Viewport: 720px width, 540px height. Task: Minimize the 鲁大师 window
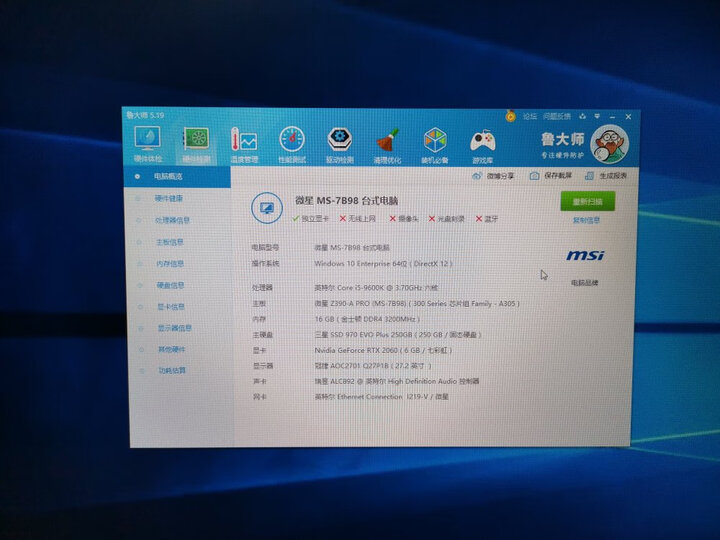pyautogui.click(x=613, y=117)
